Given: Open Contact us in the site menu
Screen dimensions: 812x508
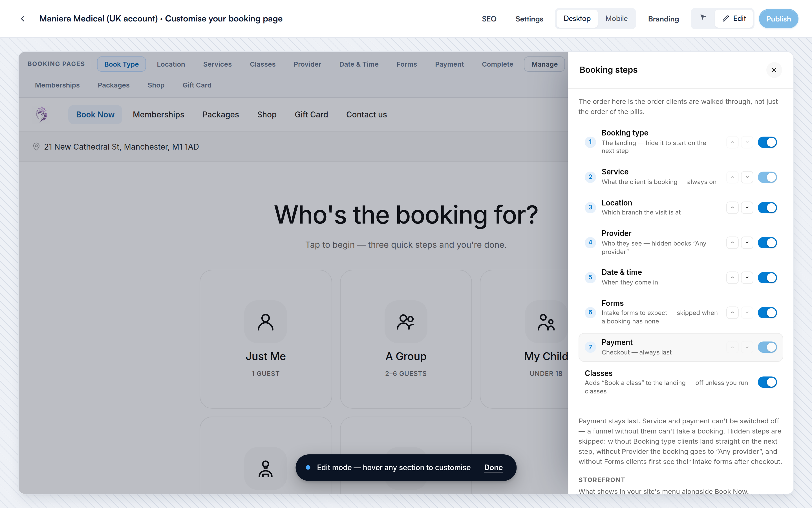Looking at the screenshot, I should tap(367, 115).
